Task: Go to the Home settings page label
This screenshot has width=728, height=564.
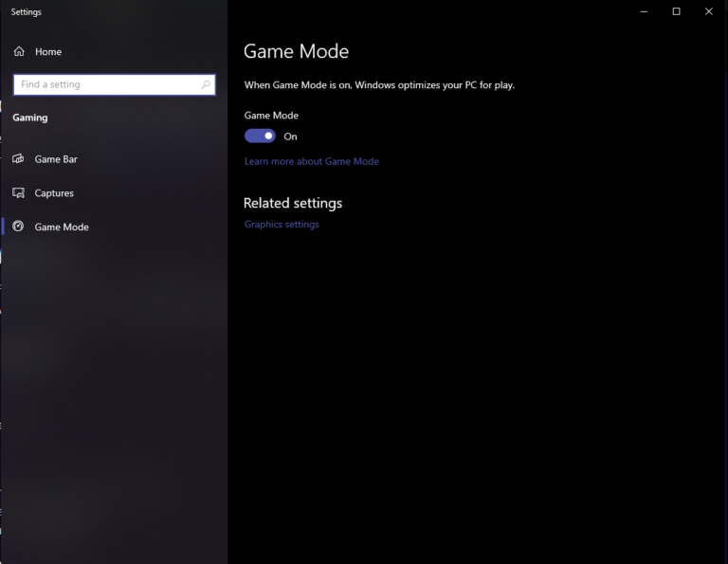Action: click(x=48, y=52)
